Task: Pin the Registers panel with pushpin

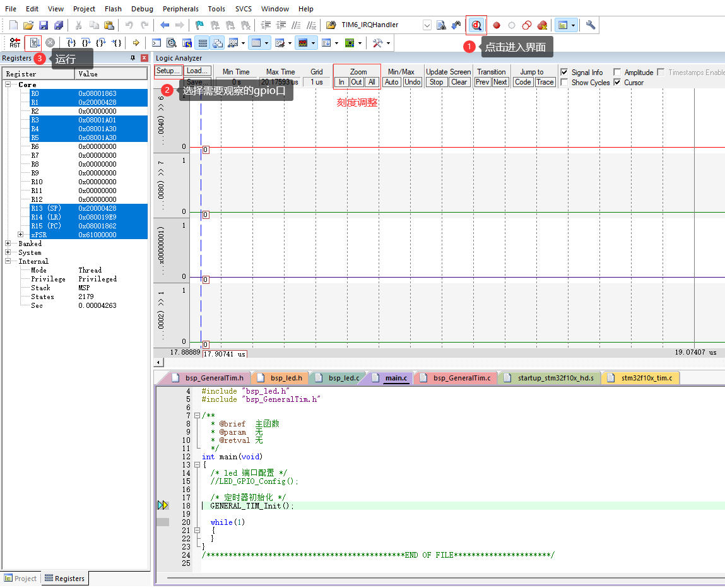Action: pos(133,58)
